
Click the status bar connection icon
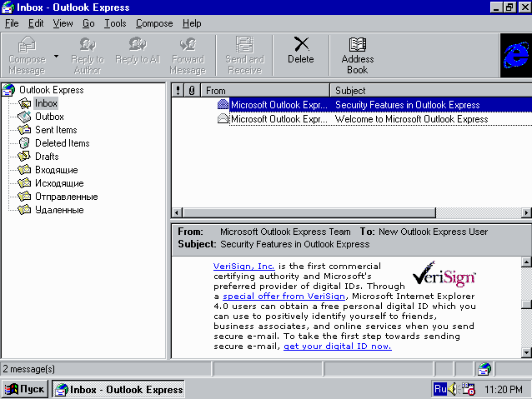(484, 369)
